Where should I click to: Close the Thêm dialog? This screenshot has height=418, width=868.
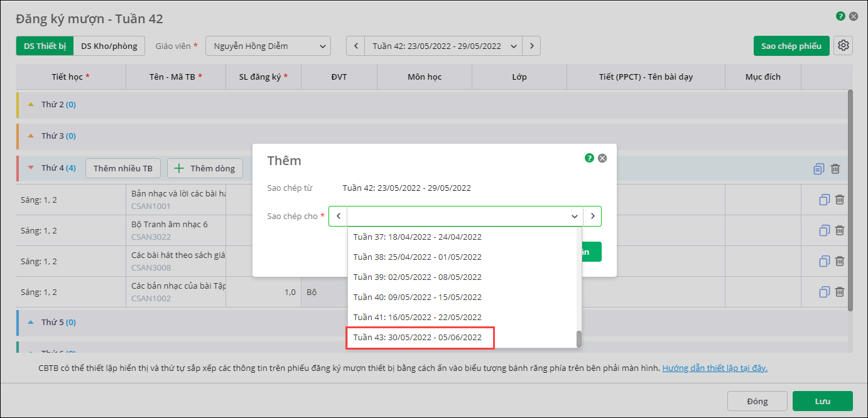(602, 158)
